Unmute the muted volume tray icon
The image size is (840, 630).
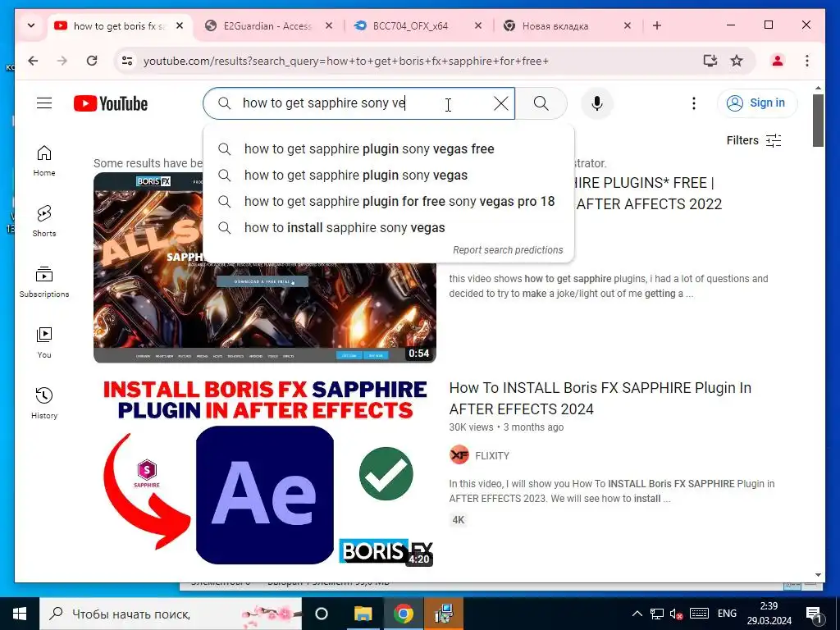click(x=677, y=614)
